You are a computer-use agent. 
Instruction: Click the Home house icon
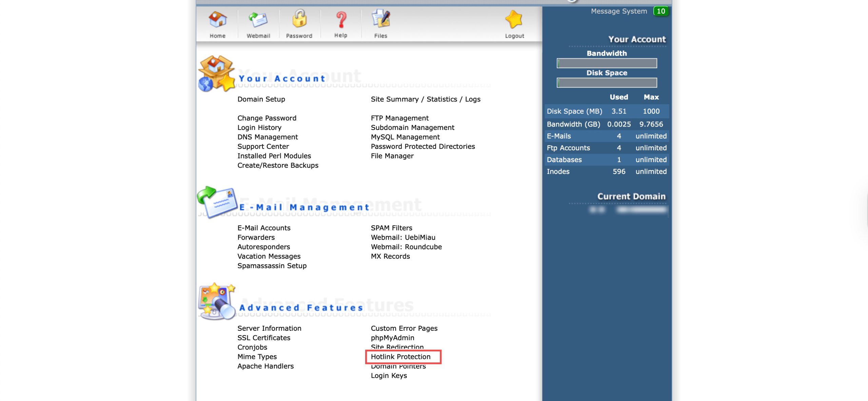click(217, 20)
